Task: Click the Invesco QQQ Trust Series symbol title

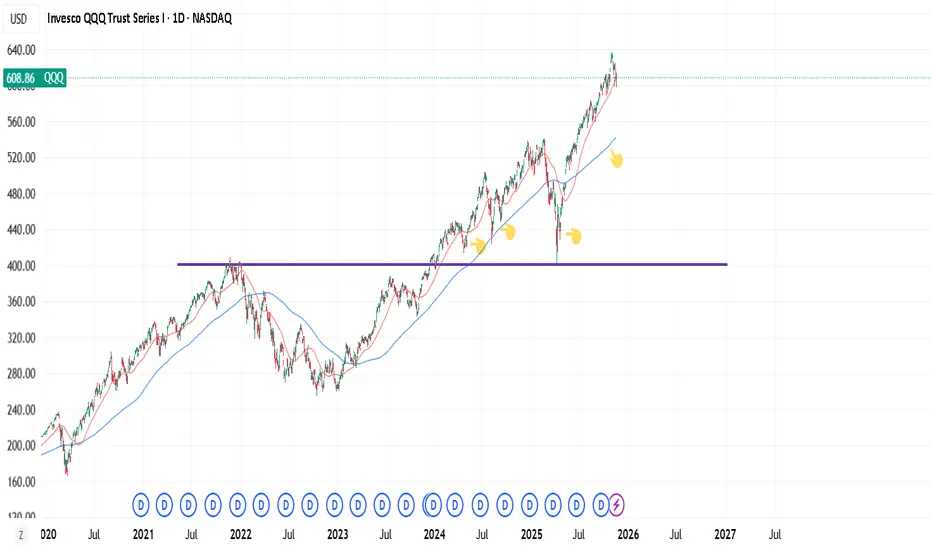Action: (x=139, y=18)
